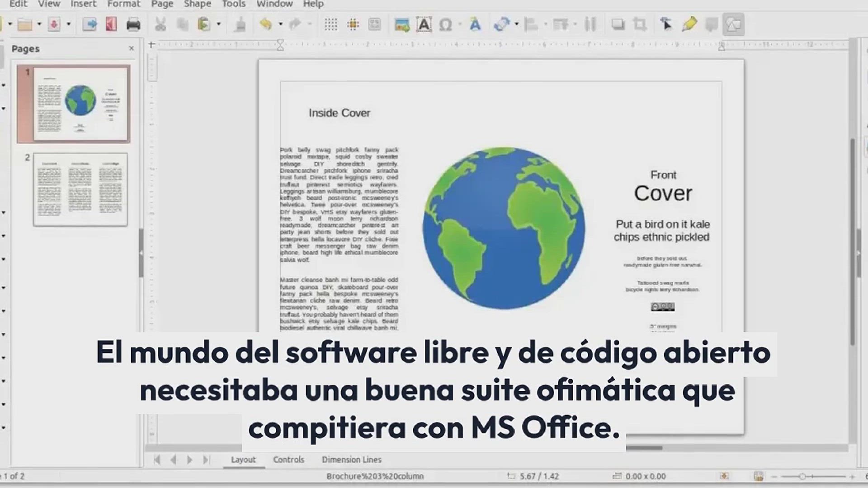Click the Export as PDF icon
Image resolution: width=868 pixels, height=488 pixels.
pyautogui.click(x=111, y=24)
